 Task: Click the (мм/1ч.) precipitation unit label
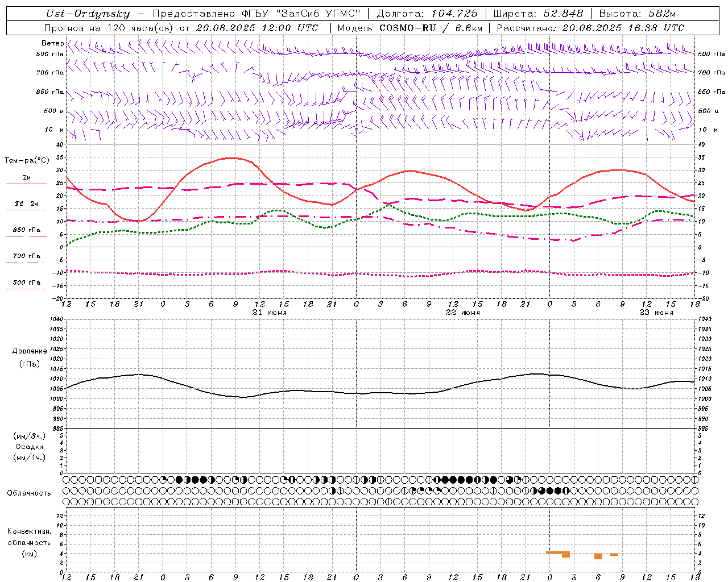click(x=30, y=458)
